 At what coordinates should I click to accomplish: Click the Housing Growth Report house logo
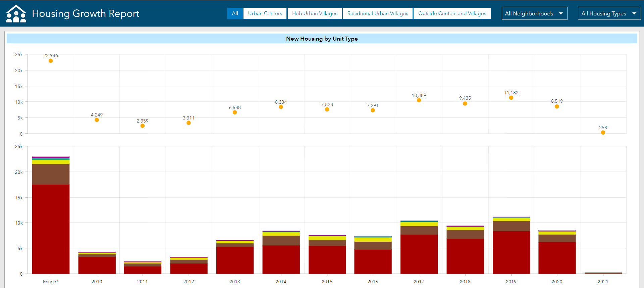16,14
